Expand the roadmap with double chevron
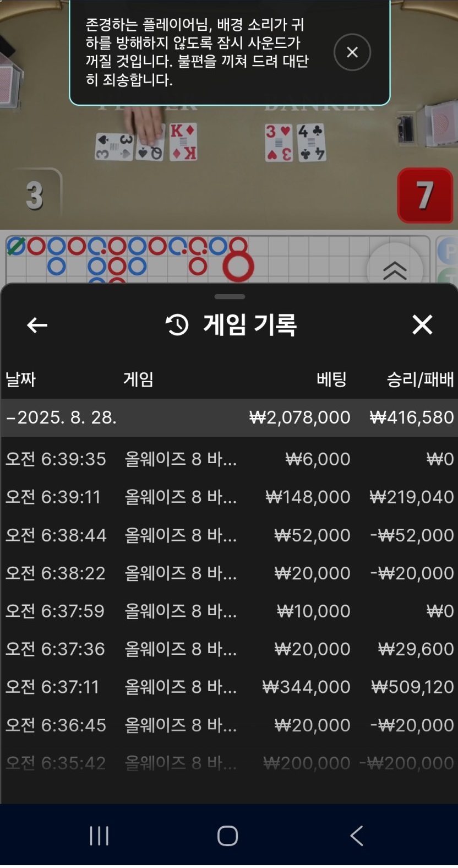The height and width of the screenshot is (868, 458). pyautogui.click(x=394, y=269)
